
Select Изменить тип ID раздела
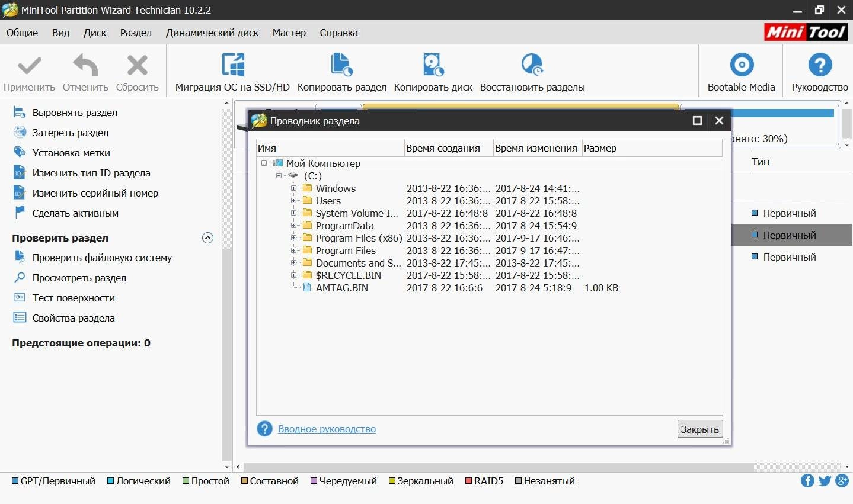coord(91,173)
